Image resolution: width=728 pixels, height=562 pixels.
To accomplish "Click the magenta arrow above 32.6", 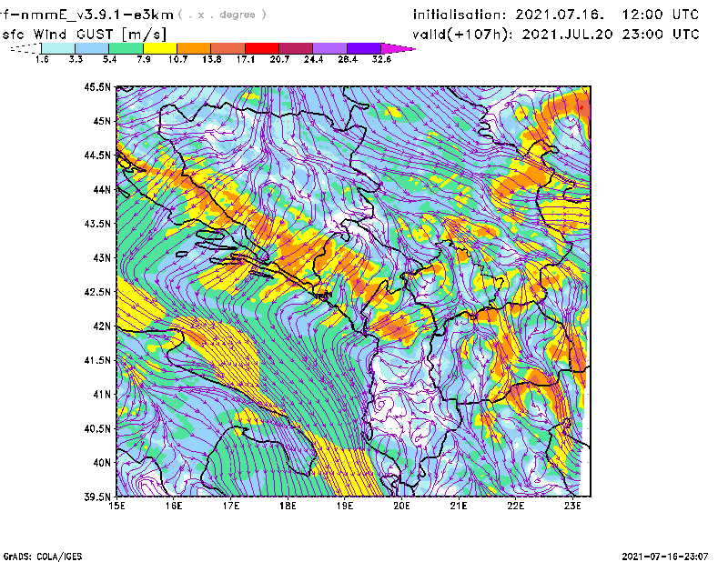I will click(398, 48).
